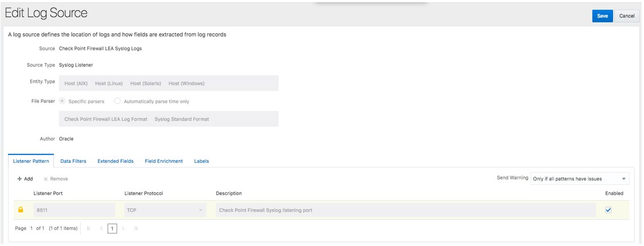Go to last page pagination icon

[x=136, y=228]
